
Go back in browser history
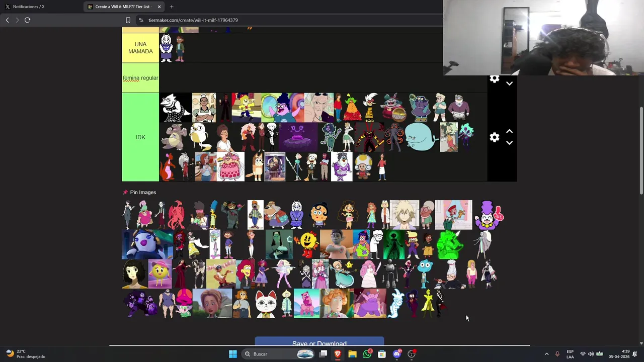(x=7, y=20)
